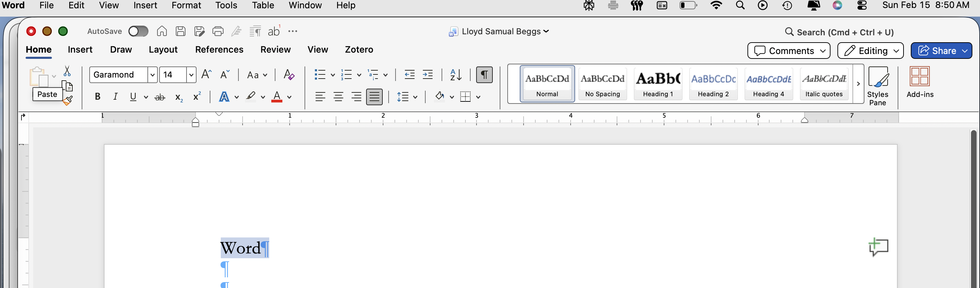This screenshot has width=980, height=288.
Task: Click the Save As icon with pencil
Action: [199, 31]
